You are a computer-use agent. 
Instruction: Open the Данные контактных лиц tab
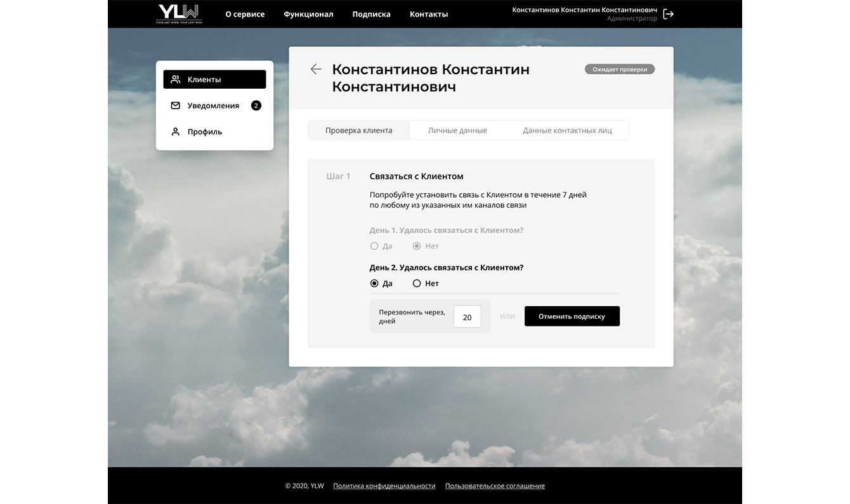pyautogui.click(x=567, y=131)
